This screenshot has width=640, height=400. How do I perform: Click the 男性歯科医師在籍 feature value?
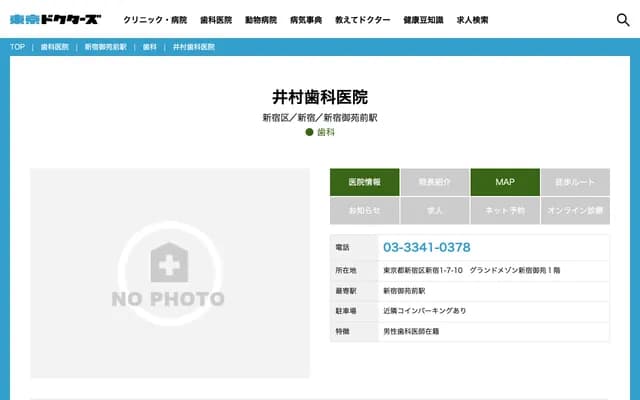pos(411,331)
